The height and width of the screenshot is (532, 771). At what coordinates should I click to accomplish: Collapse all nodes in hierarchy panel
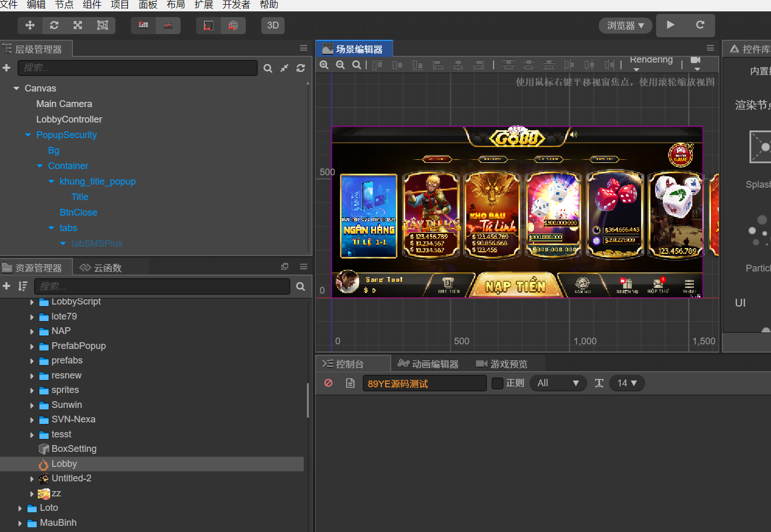coord(285,68)
